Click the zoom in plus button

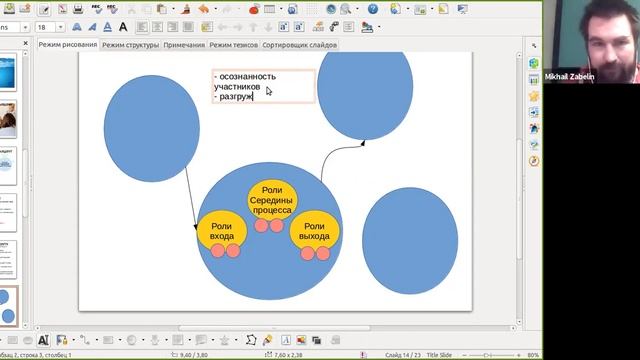518,355
